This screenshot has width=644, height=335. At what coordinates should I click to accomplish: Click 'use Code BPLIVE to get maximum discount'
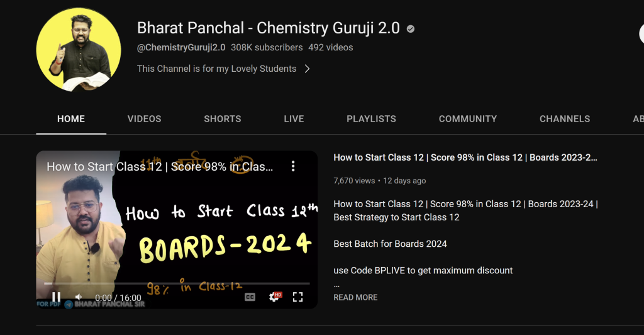[423, 271]
